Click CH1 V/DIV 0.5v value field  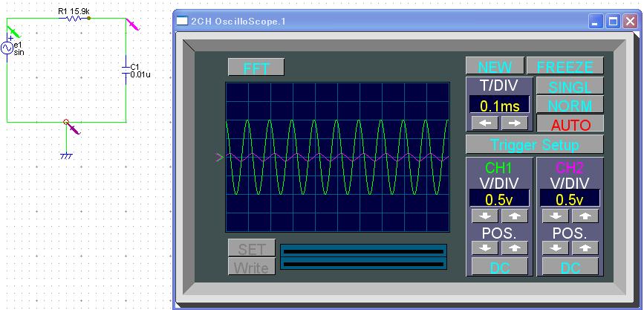point(499,198)
